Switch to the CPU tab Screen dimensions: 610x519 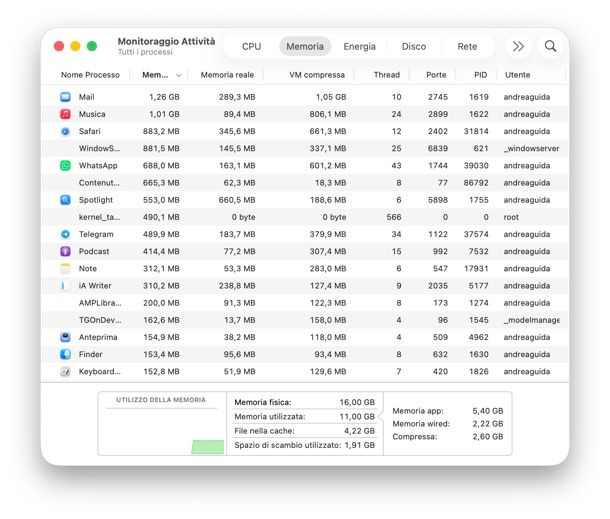click(251, 46)
